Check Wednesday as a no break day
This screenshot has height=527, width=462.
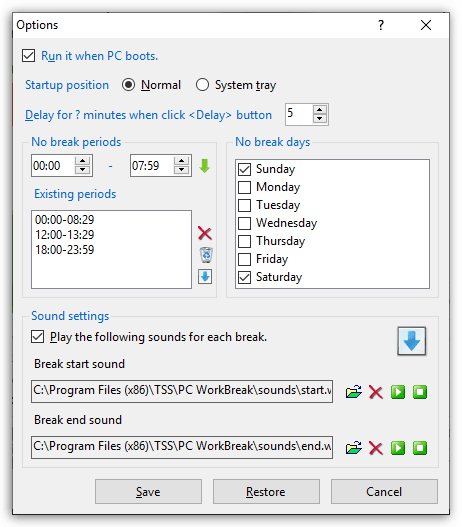click(244, 223)
